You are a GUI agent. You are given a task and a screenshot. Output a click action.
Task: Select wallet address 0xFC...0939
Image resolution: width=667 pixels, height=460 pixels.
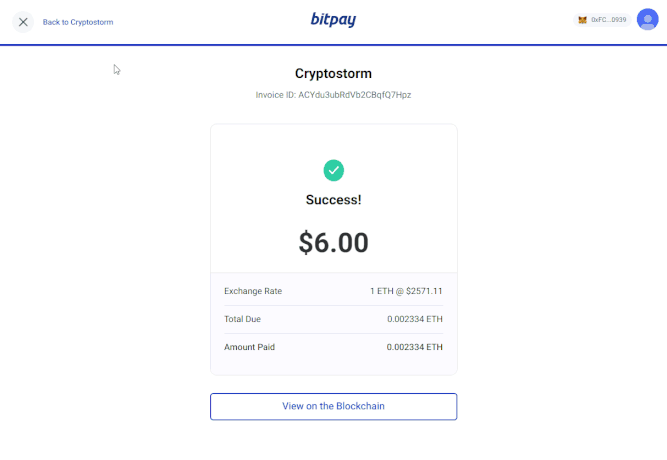tap(608, 20)
